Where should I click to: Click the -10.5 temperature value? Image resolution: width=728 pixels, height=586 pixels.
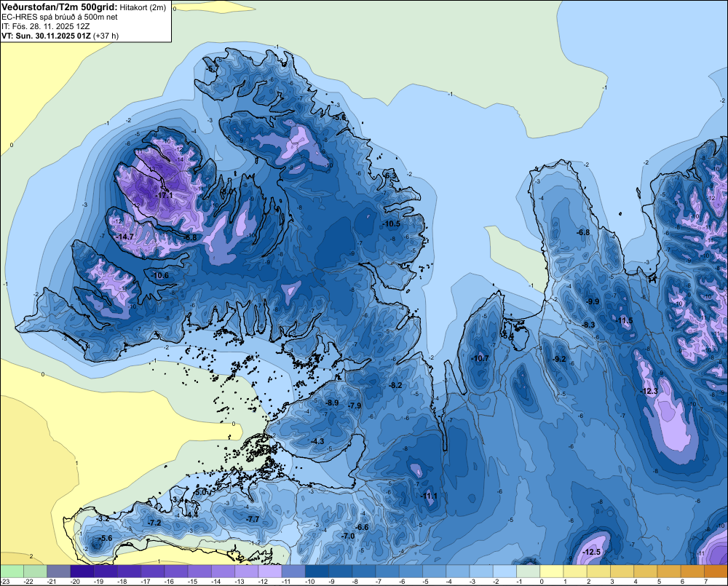tap(392, 223)
